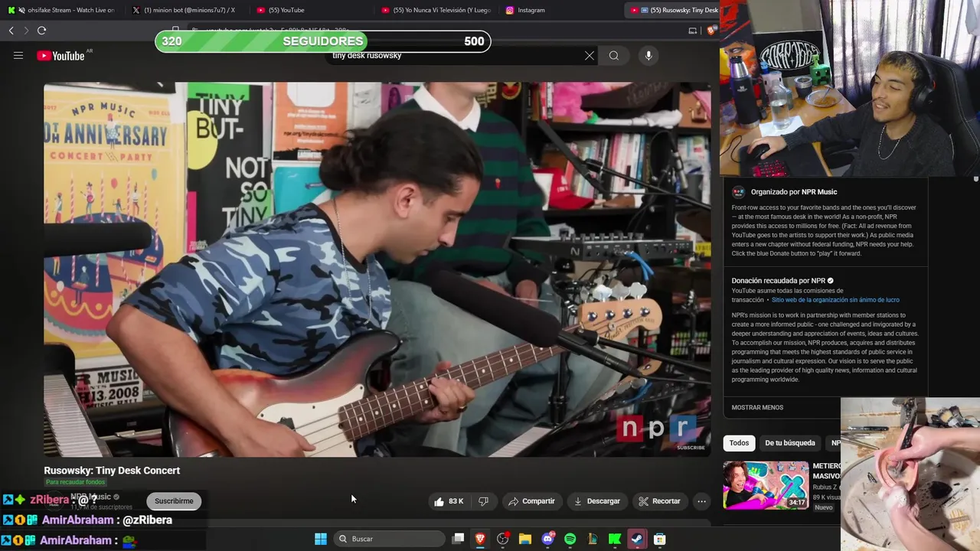
Task: Click 'MOSTRAR MENOS' to collapse description
Action: [757, 407]
